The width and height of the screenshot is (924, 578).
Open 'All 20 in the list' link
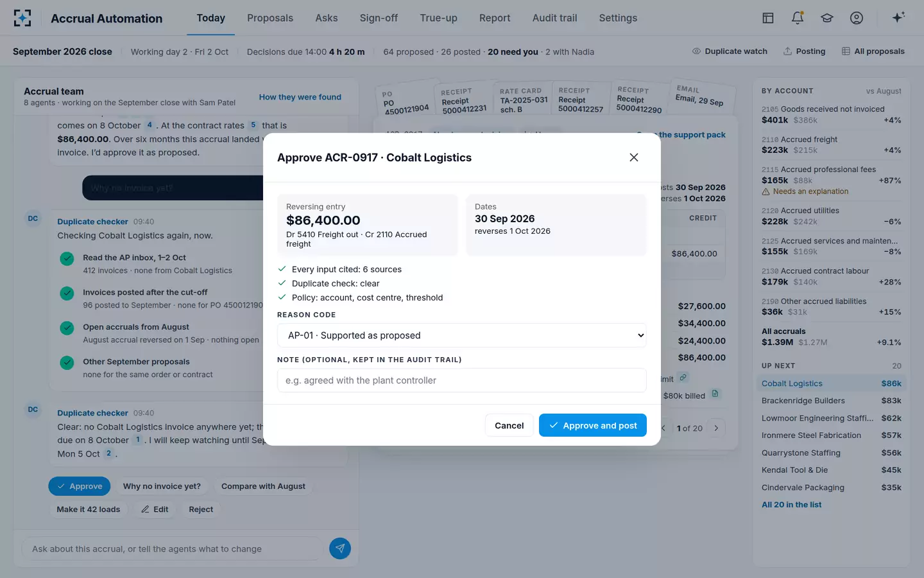pyautogui.click(x=791, y=505)
